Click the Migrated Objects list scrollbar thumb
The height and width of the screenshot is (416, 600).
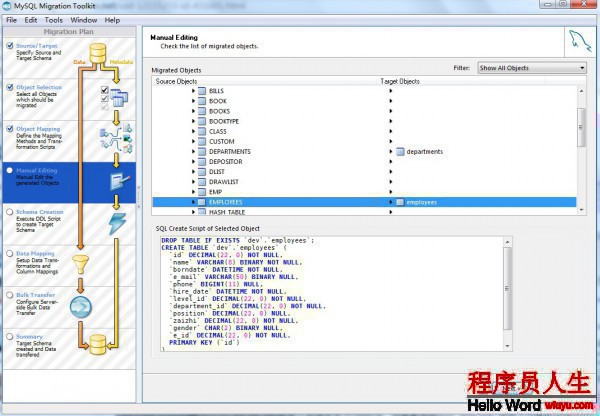click(581, 127)
